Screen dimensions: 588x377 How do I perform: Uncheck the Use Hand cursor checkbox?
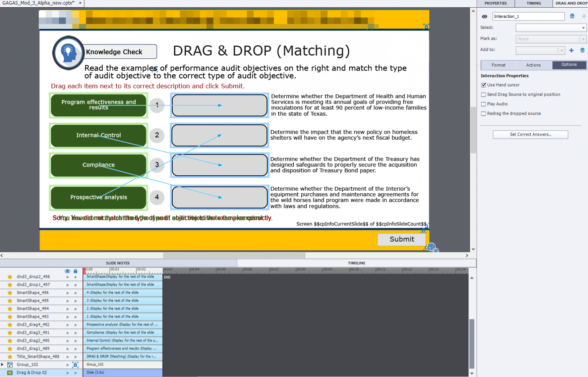(483, 85)
